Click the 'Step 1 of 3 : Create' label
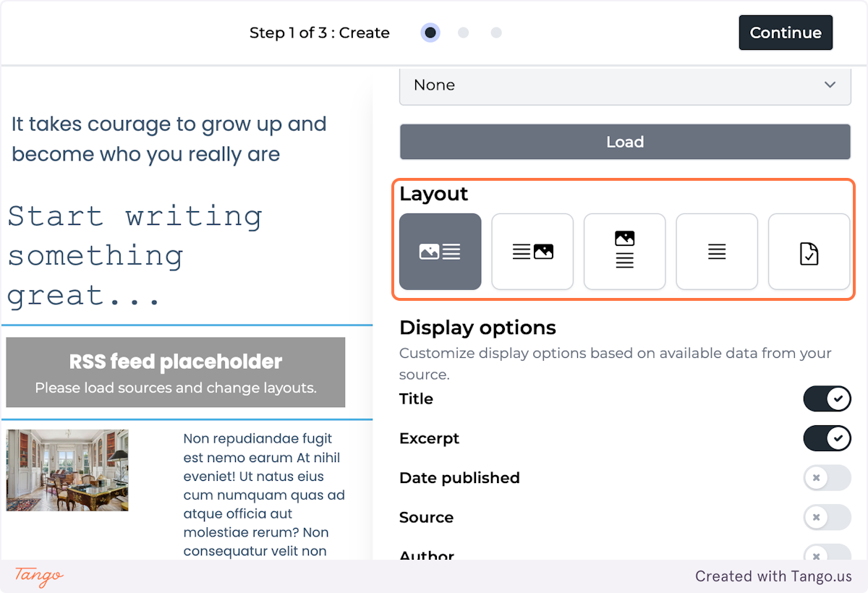Screen dimensions: 868x593 click(320, 33)
